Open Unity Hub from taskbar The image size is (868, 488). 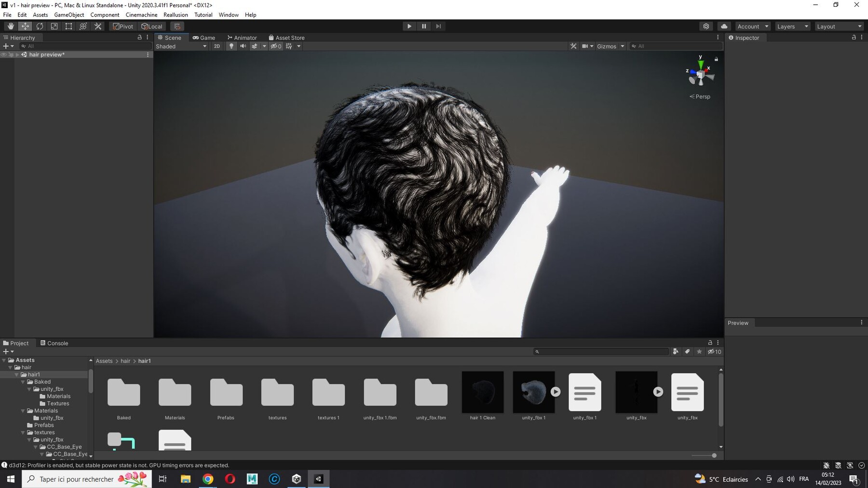tap(297, 479)
